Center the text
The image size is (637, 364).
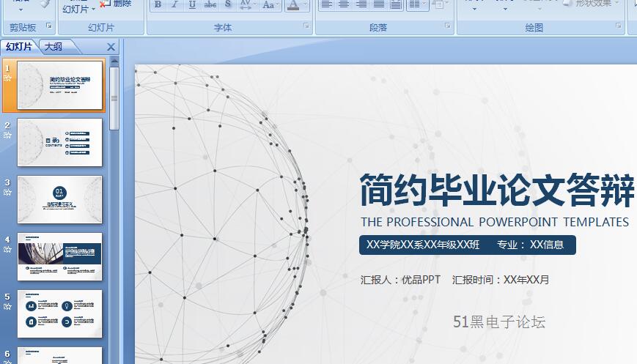pos(344,5)
